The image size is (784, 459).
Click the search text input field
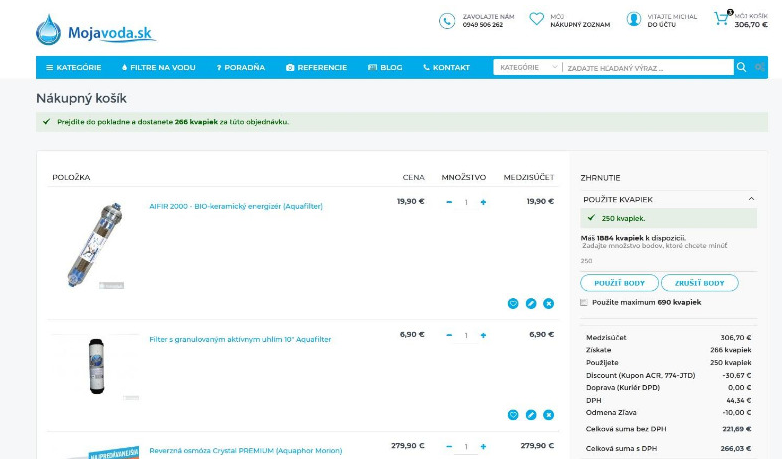646,68
